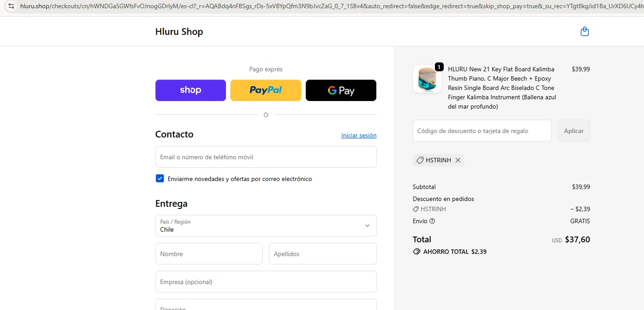Click the site info icon in address bar

[x=11, y=6]
